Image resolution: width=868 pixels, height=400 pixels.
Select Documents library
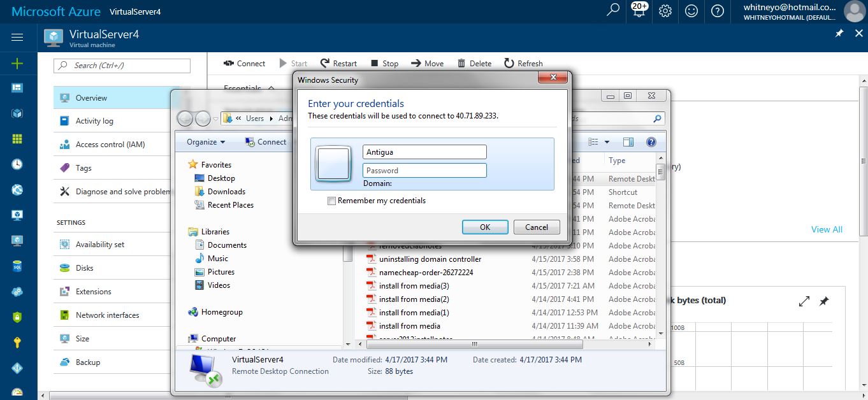221,245
